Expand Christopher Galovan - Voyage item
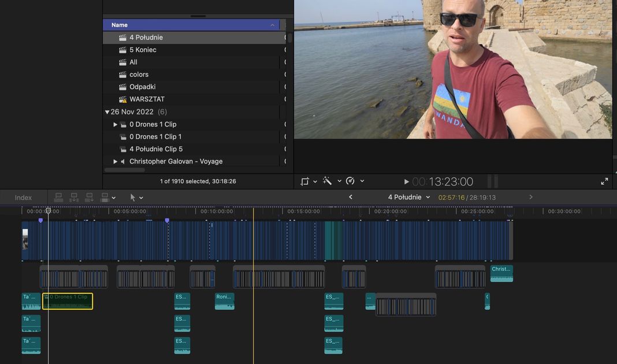 tap(115, 162)
